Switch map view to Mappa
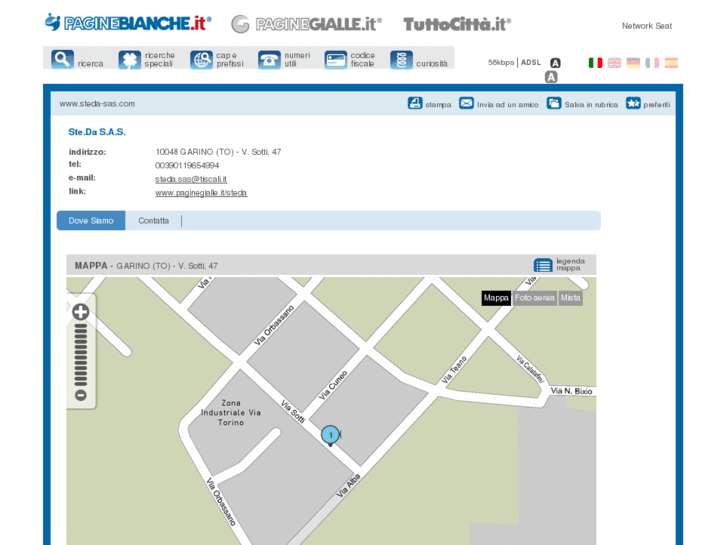 496,298
